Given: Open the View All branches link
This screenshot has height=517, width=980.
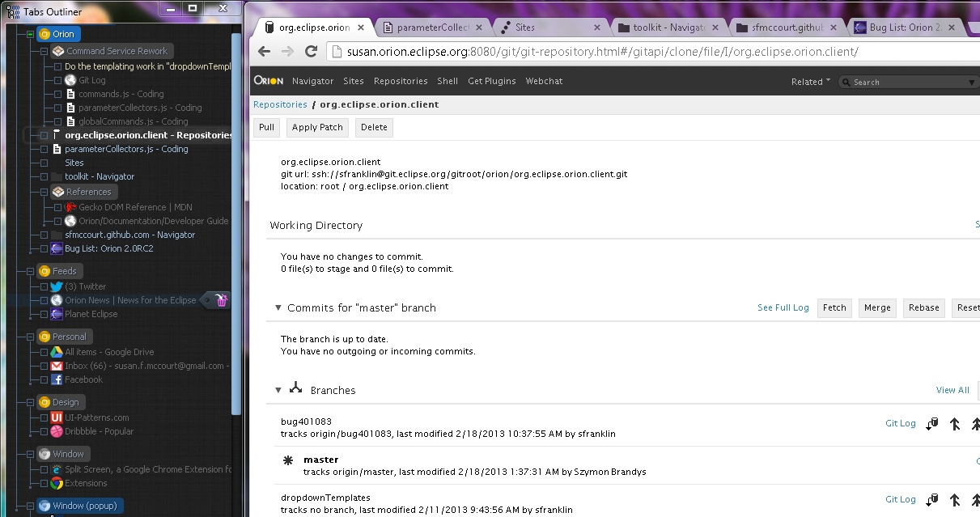Looking at the screenshot, I should click(x=952, y=390).
